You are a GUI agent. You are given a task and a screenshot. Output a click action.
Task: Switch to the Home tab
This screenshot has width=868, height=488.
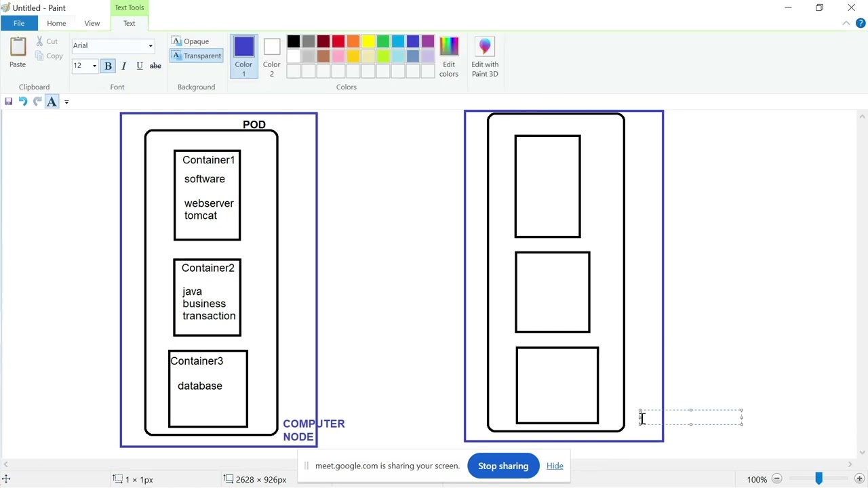click(x=56, y=23)
